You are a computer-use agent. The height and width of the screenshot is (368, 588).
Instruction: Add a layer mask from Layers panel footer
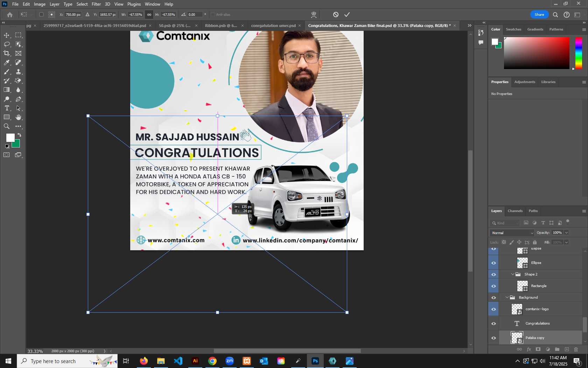pyautogui.click(x=538, y=349)
